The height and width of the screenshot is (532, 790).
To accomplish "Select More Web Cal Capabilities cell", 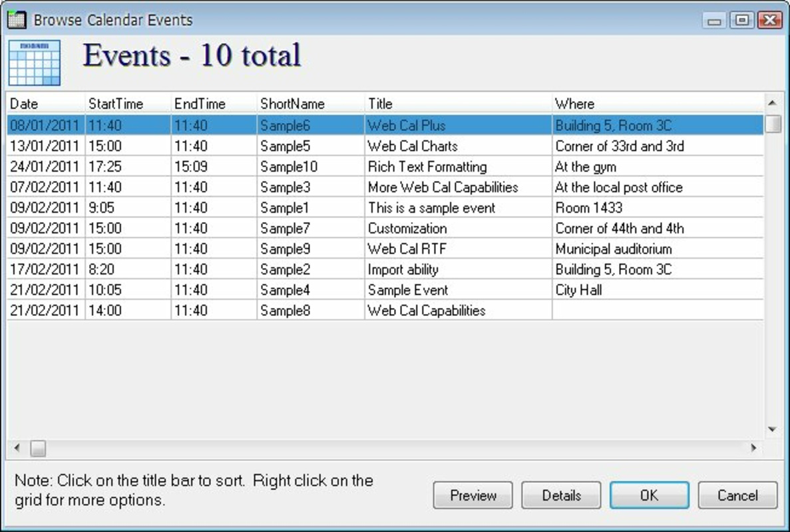I will click(458, 188).
